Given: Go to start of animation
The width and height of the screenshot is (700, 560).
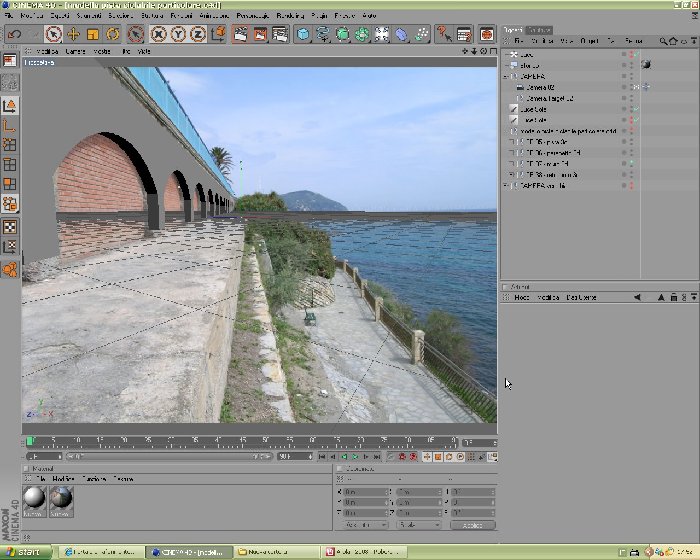Looking at the screenshot, I should tap(322, 457).
